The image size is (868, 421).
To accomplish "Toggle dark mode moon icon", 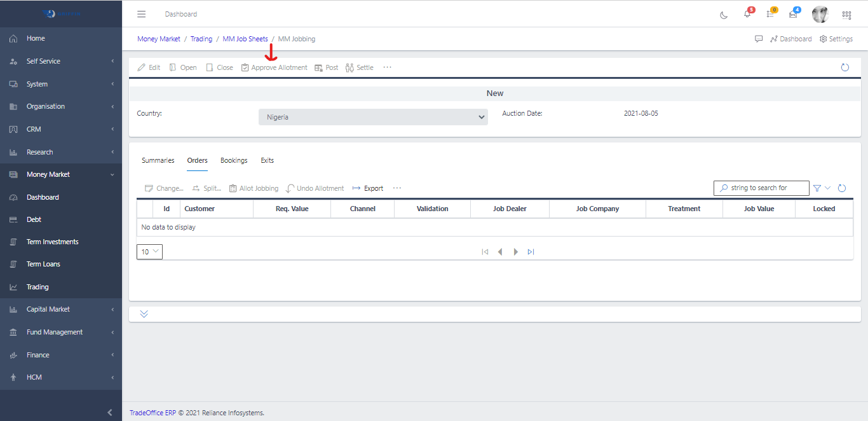I will click(x=724, y=15).
